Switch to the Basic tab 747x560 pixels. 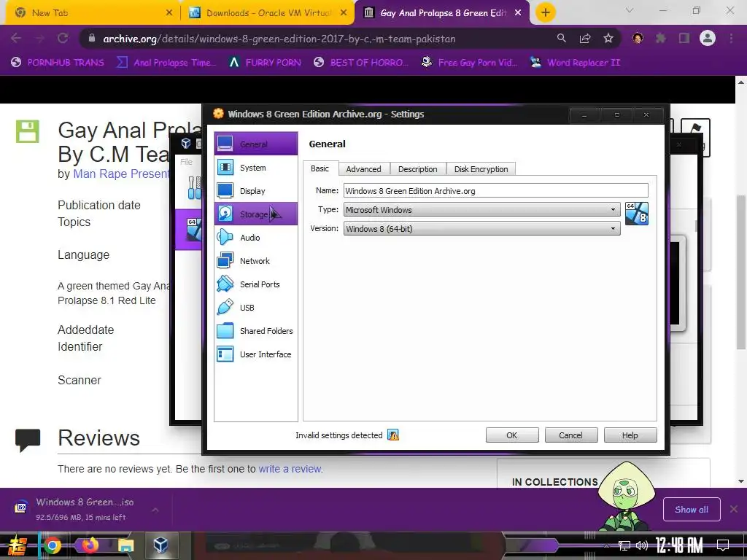click(320, 168)
